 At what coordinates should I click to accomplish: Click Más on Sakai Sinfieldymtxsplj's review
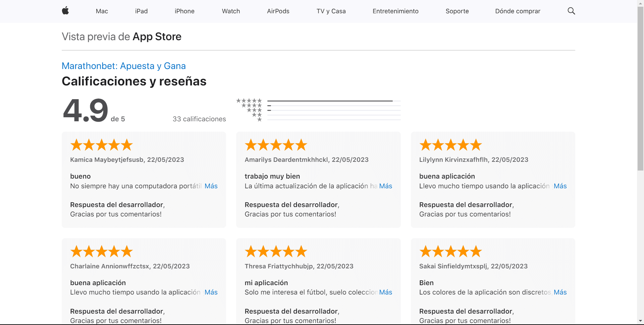560,292
